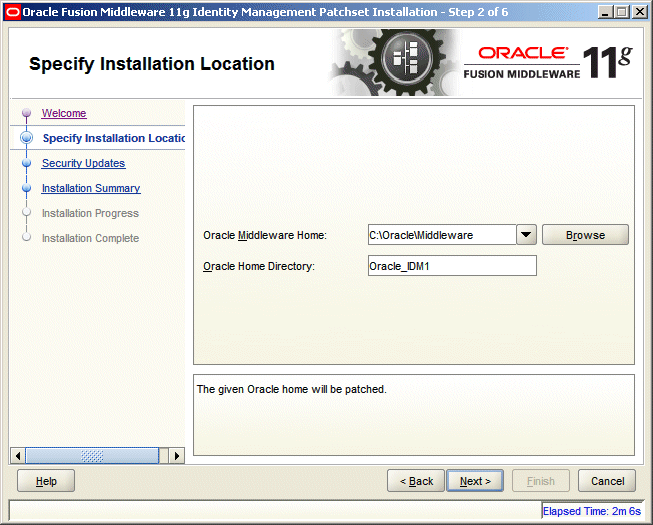The image size is (653, 525).
Task: Click the Elapsed Time status text
Action: pos(591,511)
